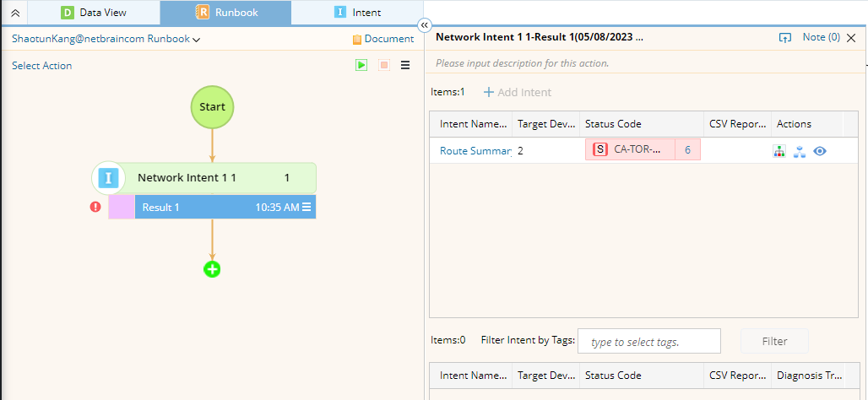The width and height of the screenshot is (868, 400).
Task: Run the runbook with the green play icon
Action: pyautogui.click(x=361, y=65)
